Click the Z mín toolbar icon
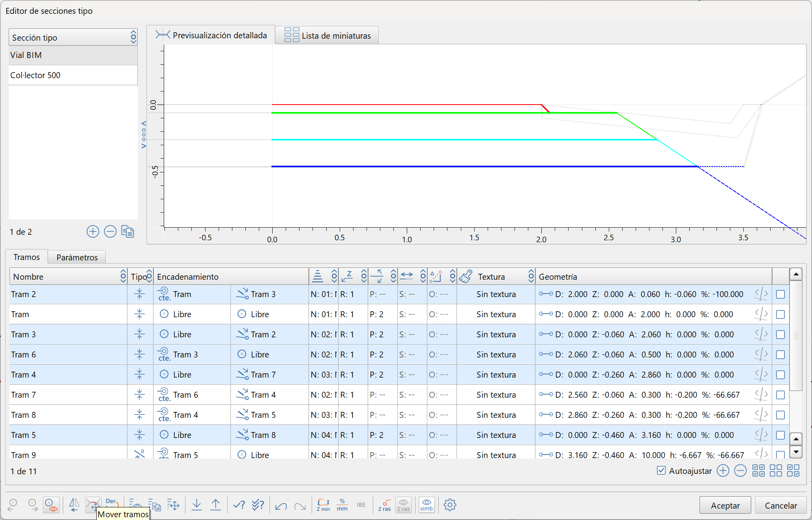This screenshot has height=520, width=812. pos(323,505)
